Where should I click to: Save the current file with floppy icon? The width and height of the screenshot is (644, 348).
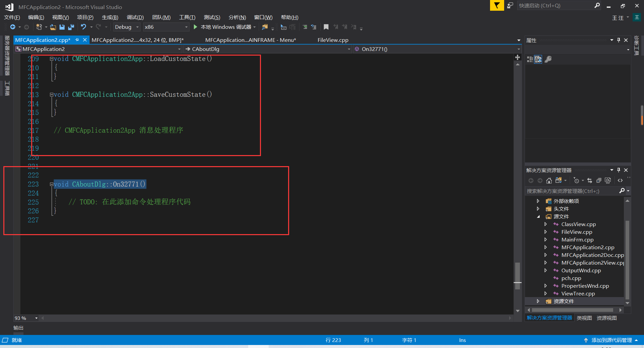point(62,27)
